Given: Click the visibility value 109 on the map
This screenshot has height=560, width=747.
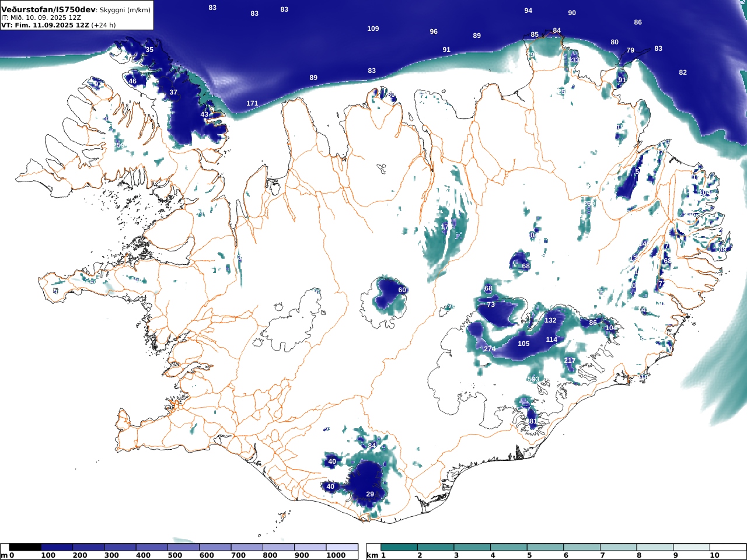Looking at the screenshot, I should (373, 29).
